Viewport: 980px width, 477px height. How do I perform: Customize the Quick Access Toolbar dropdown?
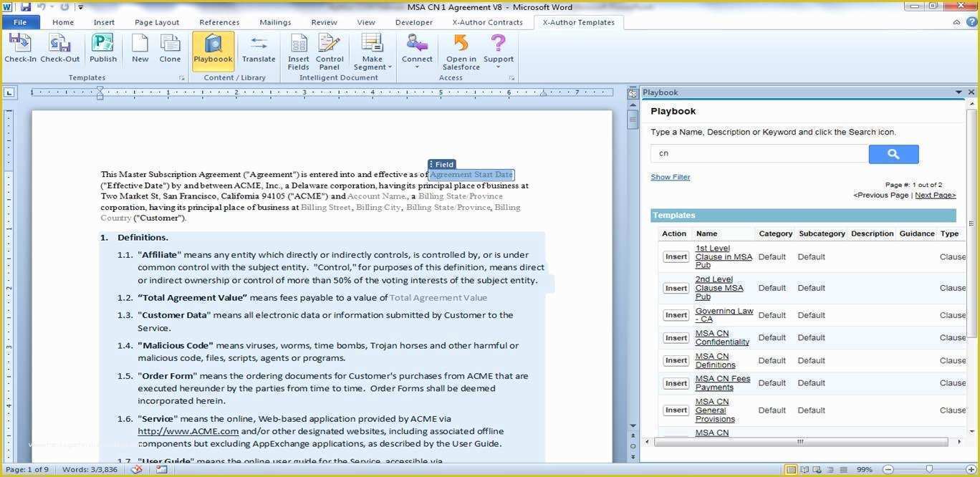(81, 7)
